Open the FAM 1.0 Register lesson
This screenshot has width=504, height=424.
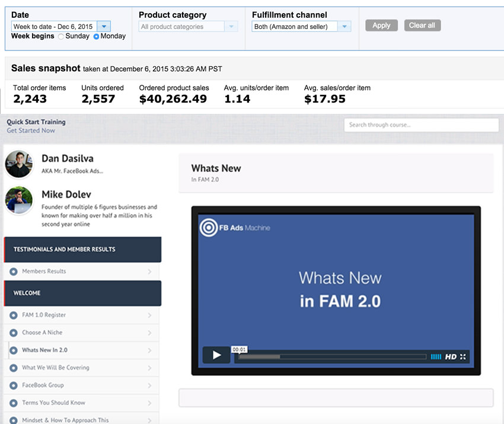pyautogui.click(x=81, y=315)
